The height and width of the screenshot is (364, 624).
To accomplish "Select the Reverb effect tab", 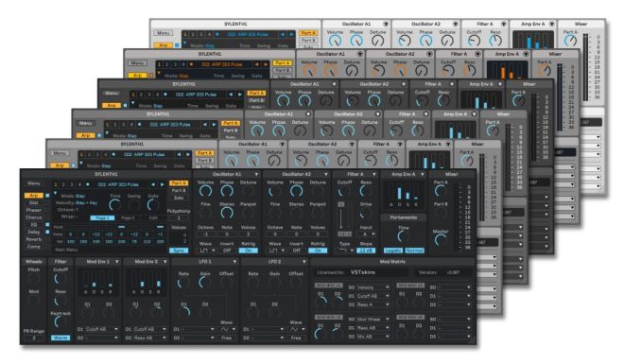I will click(34, 239).
